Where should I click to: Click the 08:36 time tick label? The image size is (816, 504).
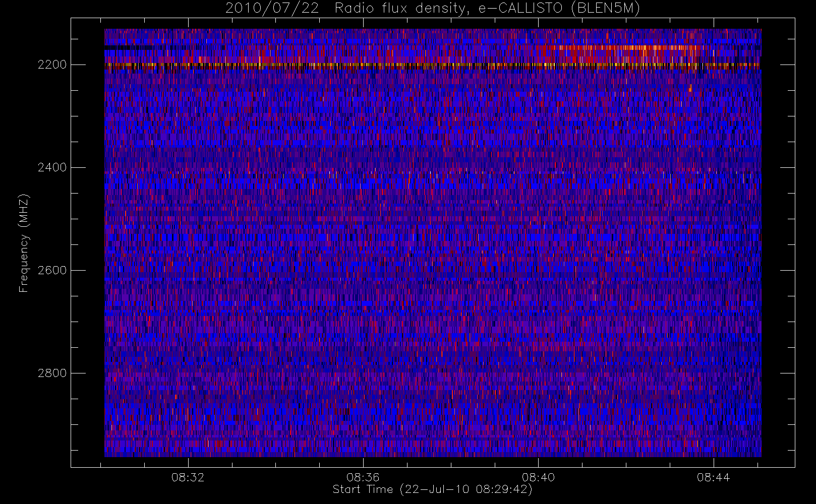click(x=363, y=477)
